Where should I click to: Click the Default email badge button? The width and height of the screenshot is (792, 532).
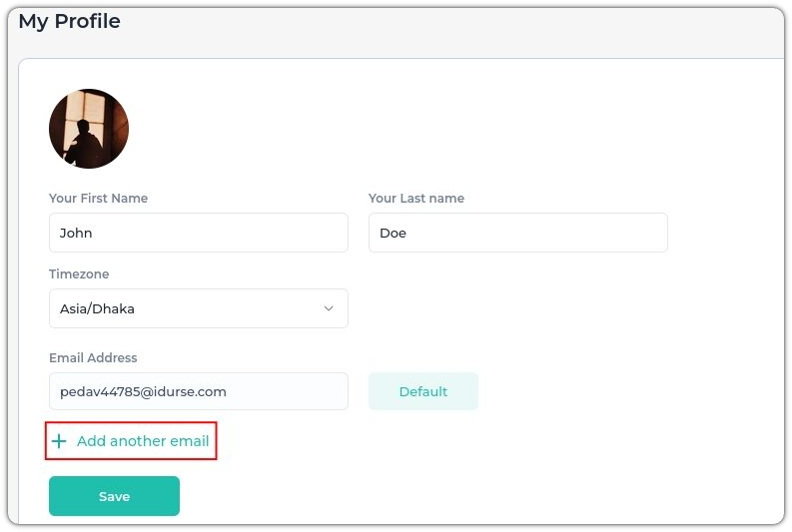tap(423, 391)
